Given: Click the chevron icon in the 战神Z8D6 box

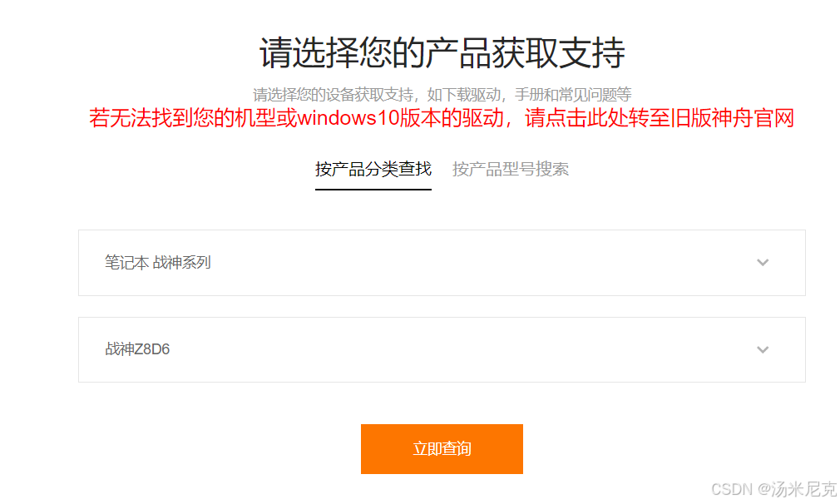Looking at the screenshot, I should pyautogui.click(x=763, y=350).
